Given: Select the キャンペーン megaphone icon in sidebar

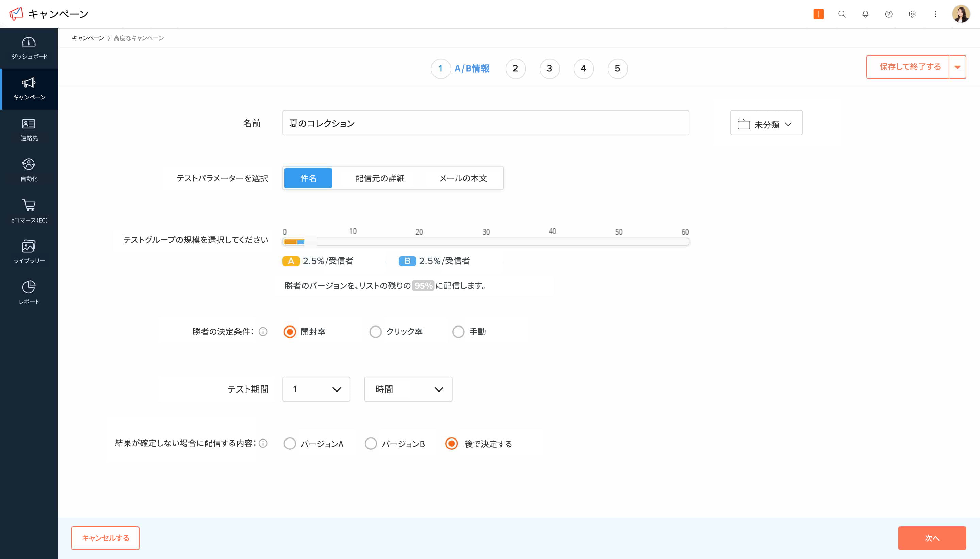Looking at the screenshot, I should click(29, 89).
